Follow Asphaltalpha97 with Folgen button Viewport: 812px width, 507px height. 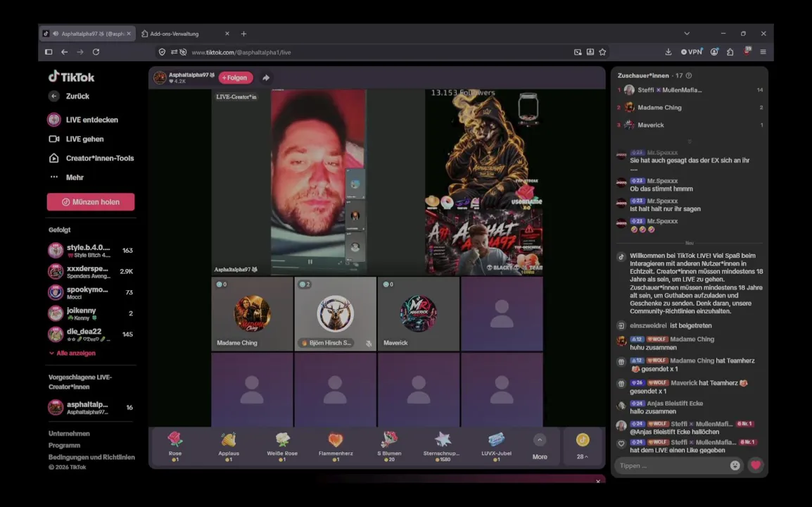(236, 77)
